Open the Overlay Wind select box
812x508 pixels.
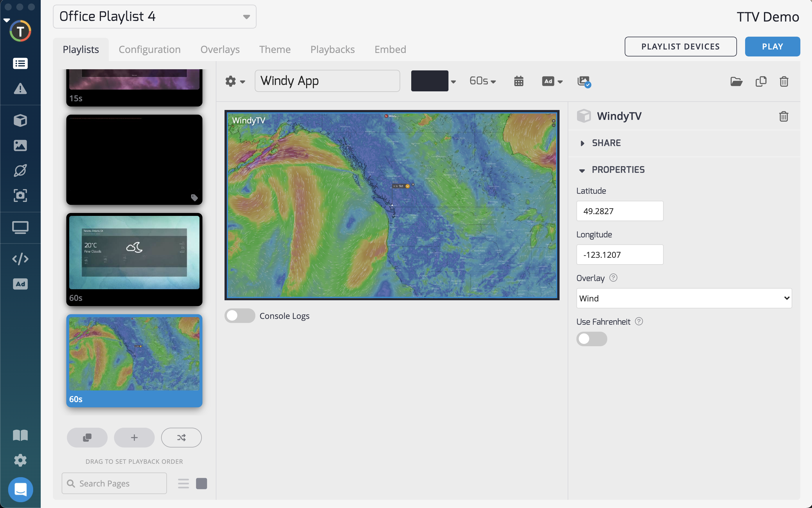684,298
